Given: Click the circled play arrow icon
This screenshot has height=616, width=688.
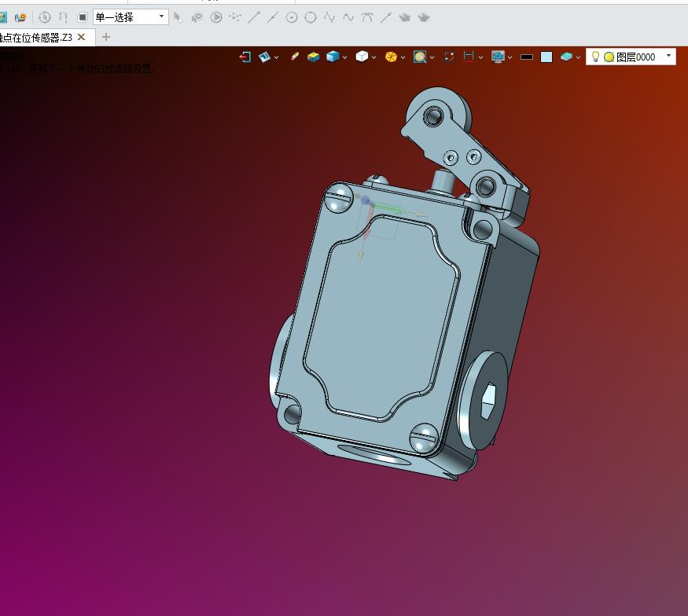Looking at the screenshot, I should tap(216, 17).
